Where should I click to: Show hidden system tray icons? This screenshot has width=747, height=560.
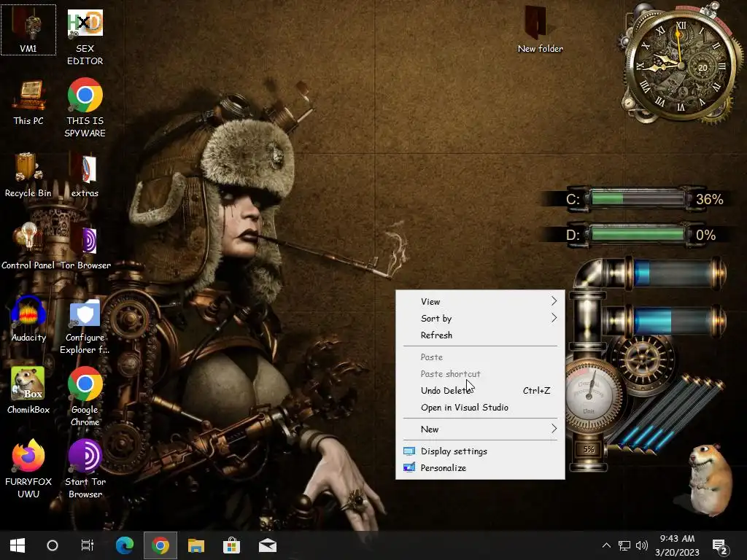point(606,545)
